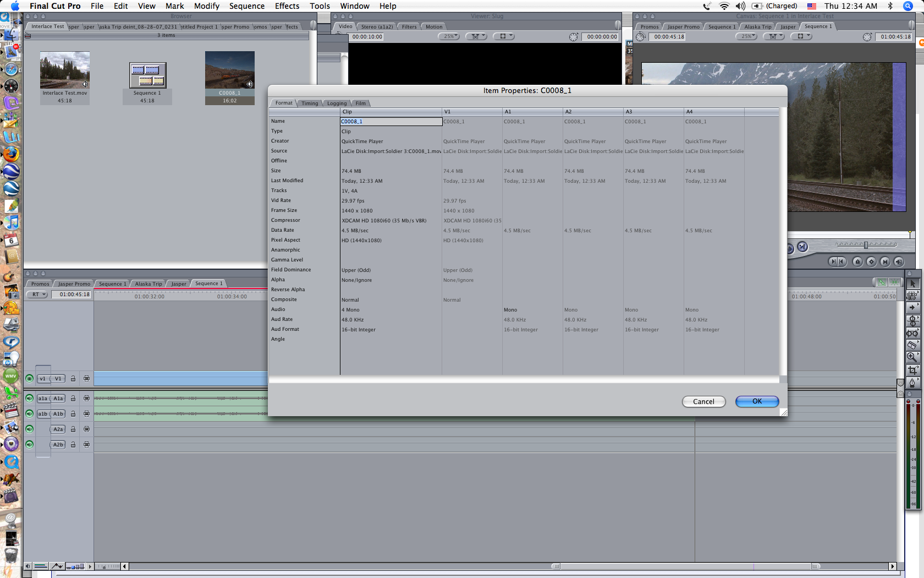Select the arrow Selection tool in tool palette

[x=912, y=283]
